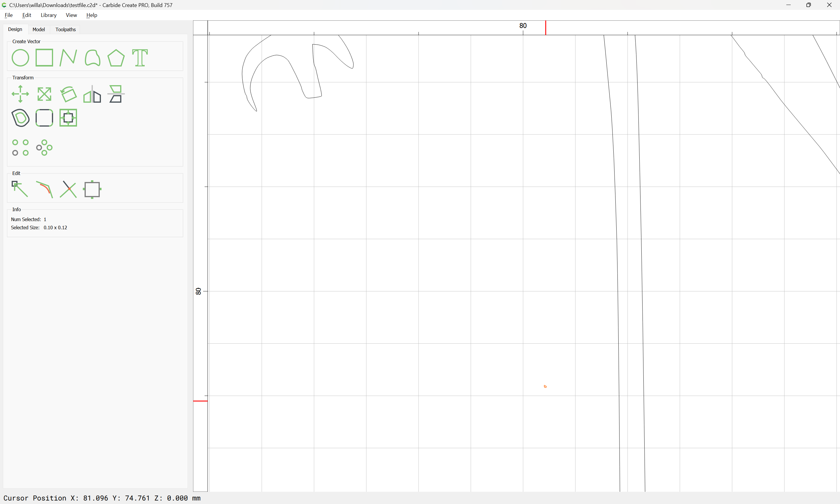Open the View menu

[71, 15]
